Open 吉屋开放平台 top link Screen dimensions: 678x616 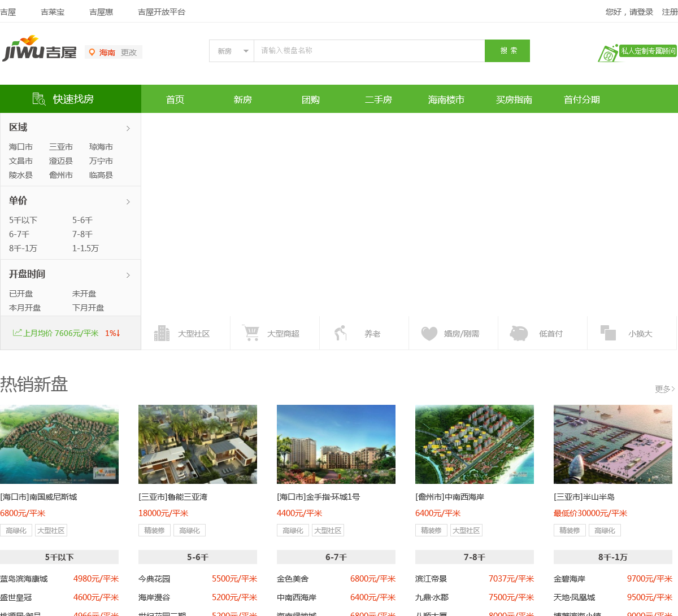click(162, 12)
